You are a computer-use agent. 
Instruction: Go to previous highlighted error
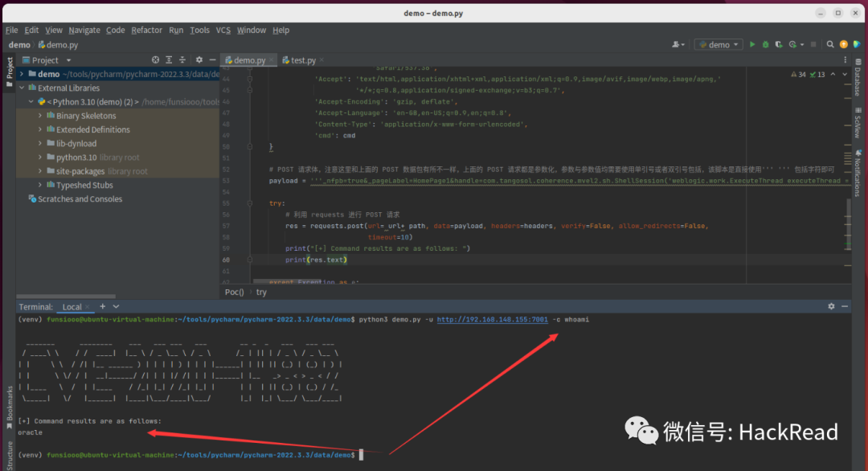click(833, 74)
